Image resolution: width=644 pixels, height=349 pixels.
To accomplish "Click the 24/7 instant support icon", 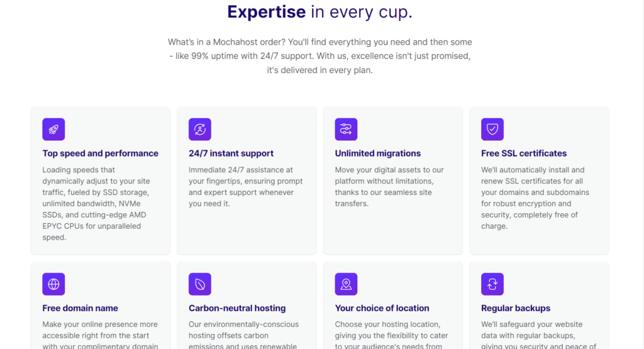I will (199, 130).
